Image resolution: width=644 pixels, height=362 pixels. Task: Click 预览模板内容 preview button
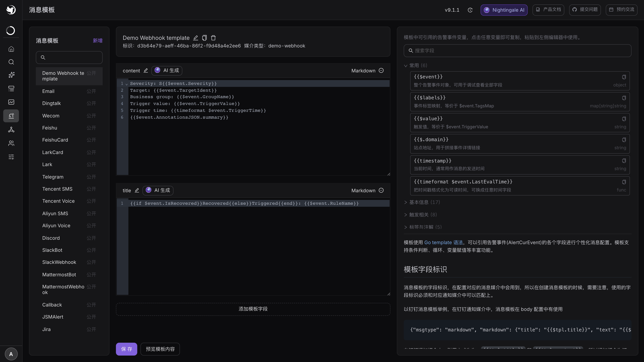(160, 349)
